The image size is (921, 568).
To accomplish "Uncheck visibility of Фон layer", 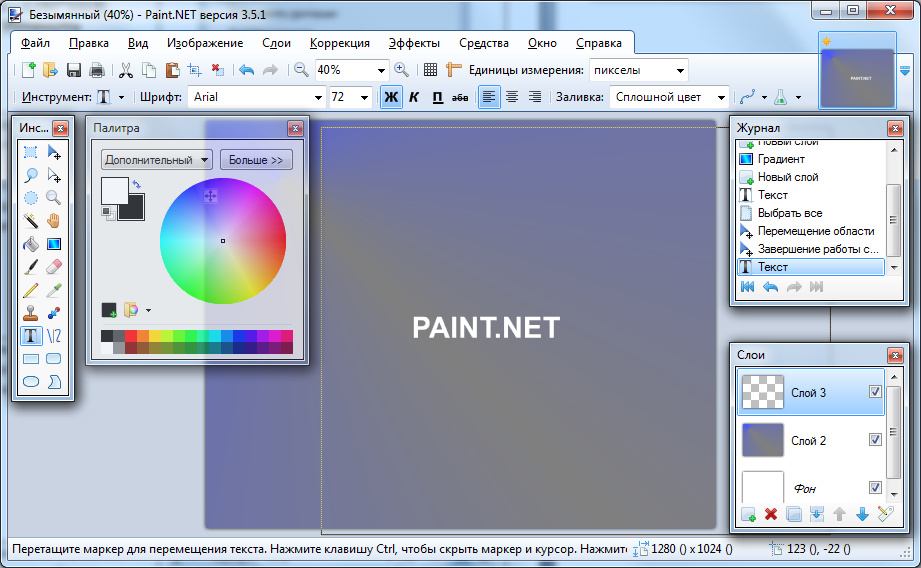I will (875, 487).
